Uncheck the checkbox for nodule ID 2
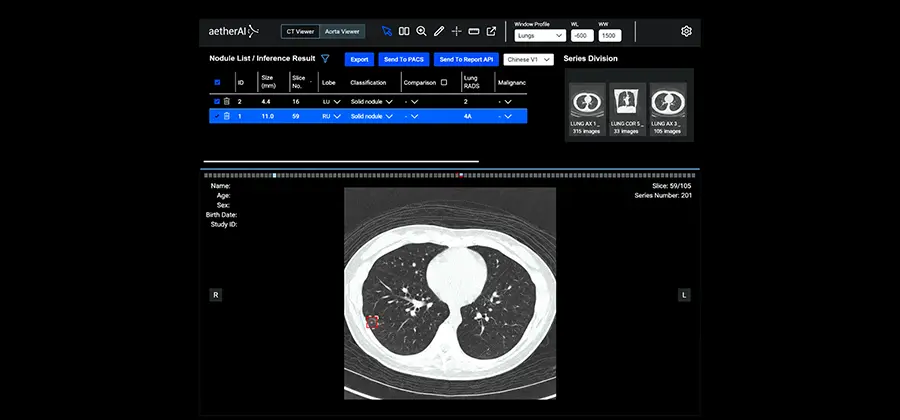 pos(217,101)
